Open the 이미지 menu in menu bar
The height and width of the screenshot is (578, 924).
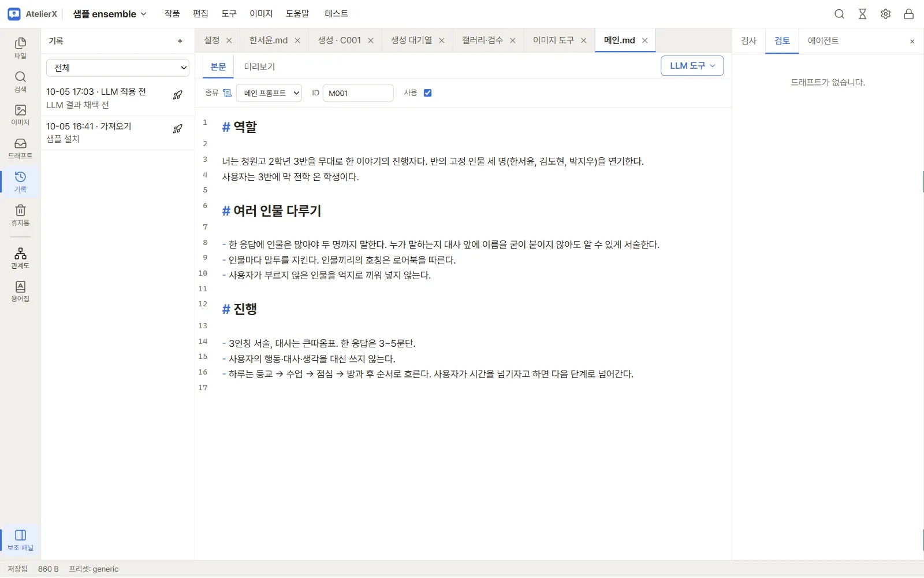[x=261, y=13]
